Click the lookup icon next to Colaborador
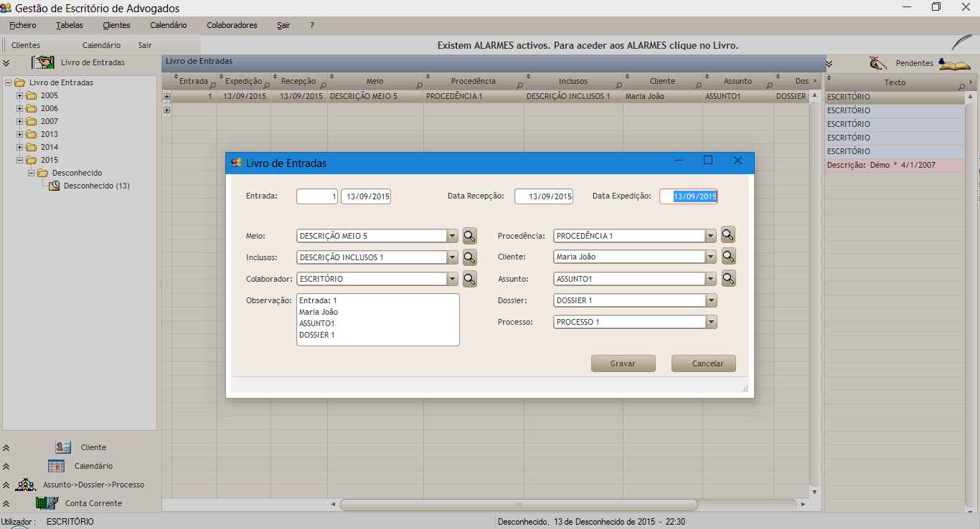This screenshot has width=980, height=529. point(469,279)
